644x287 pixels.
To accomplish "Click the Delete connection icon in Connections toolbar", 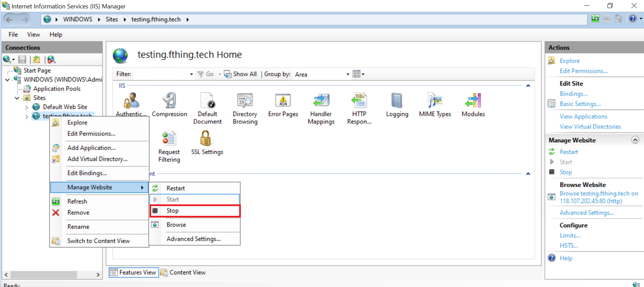I will click(51, 60).
